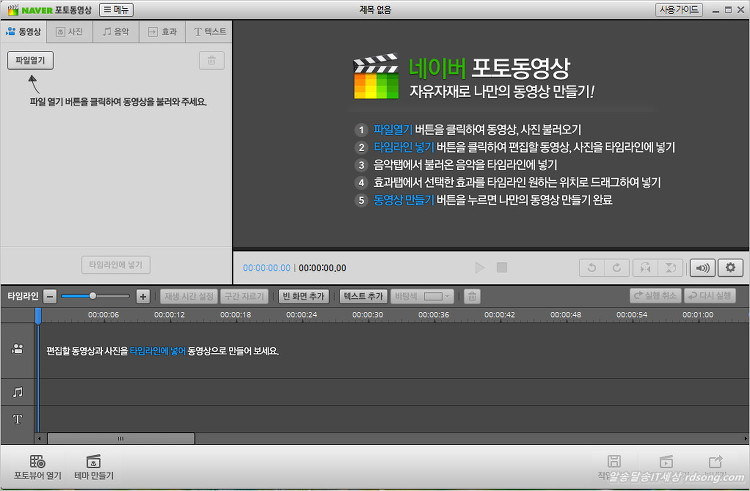Toggle the speaker volume button

click(703, 268)
